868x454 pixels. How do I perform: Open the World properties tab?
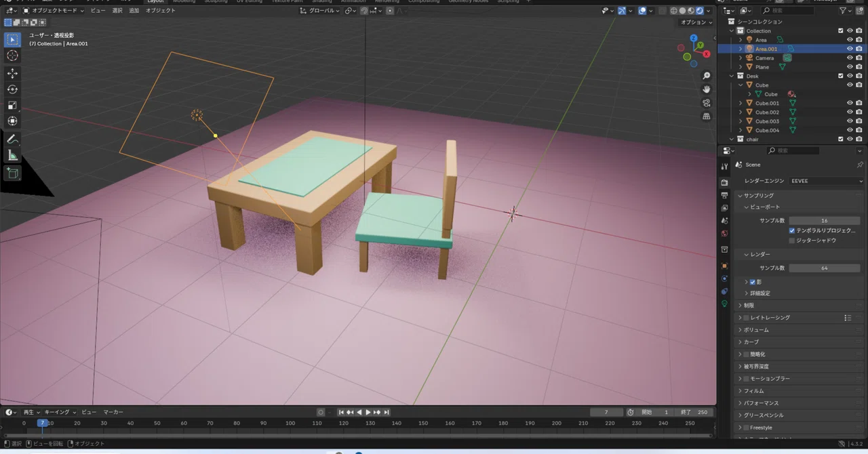pyautogui.click(x=724, y=234)
